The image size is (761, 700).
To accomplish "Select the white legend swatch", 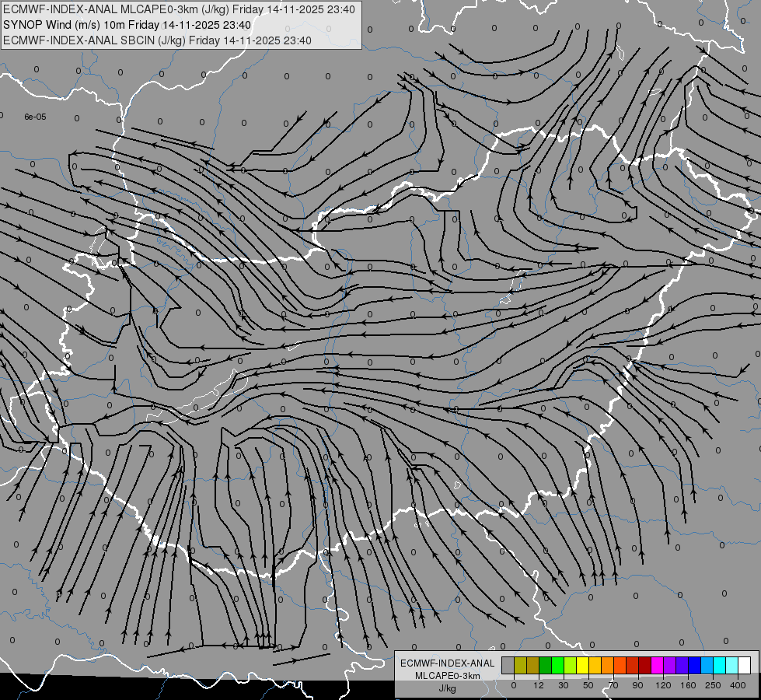I will (x=745, y=666).
